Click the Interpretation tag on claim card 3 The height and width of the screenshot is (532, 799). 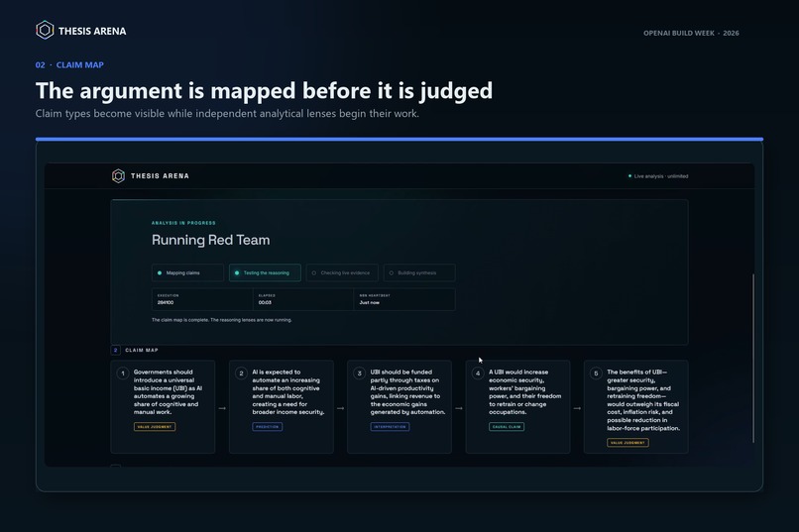(390, 427)
